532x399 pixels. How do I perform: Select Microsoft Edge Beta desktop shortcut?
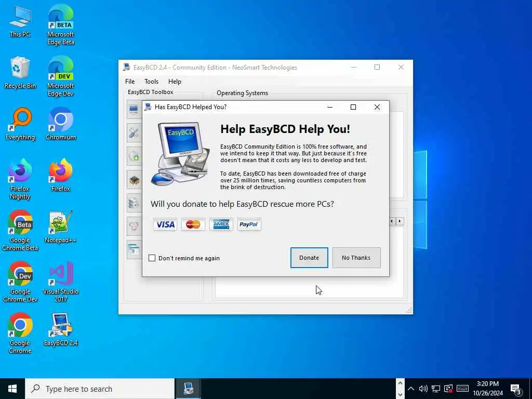point(61,25)
